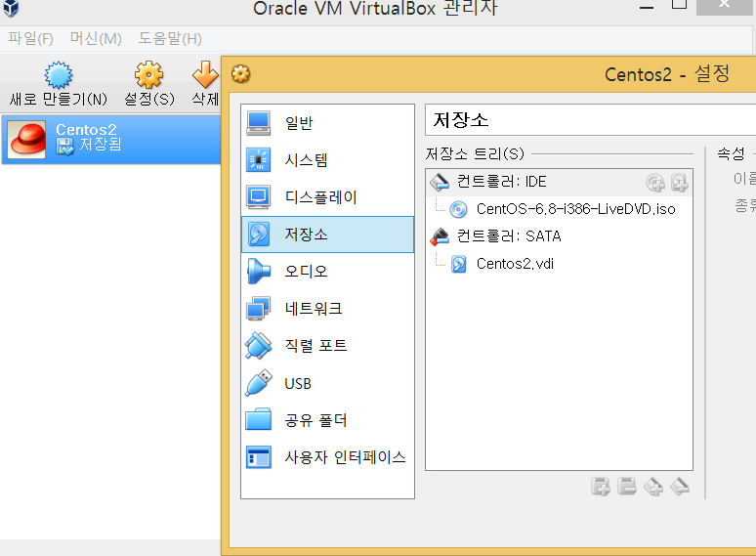The image size is (756, 556).
Task: Add optical drive to IDE controller
Action: [x=655, y=183]
